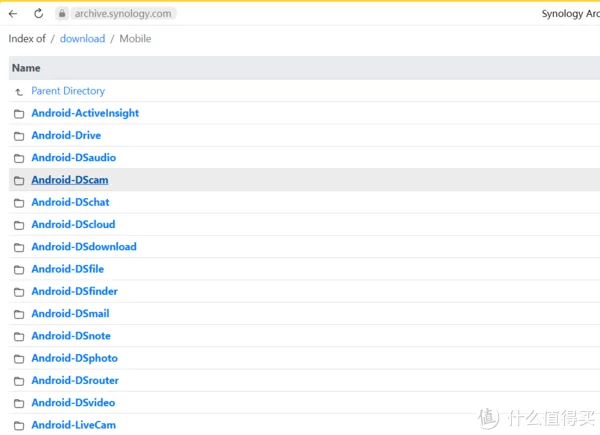The width and height of the screenshot is (600, 435).
Task: Open the Android-LiveCam folder link
Action: (x=73, y=425)
